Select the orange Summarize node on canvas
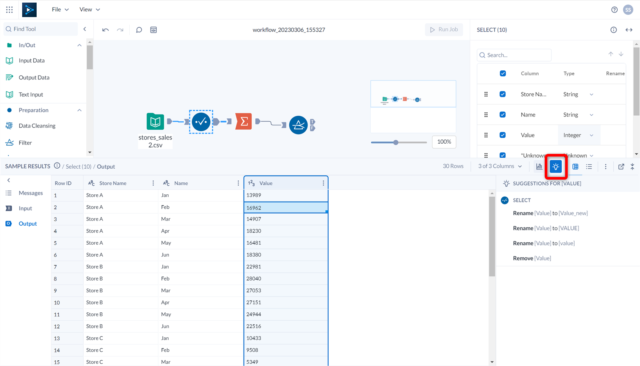 (x=244, y=122)
